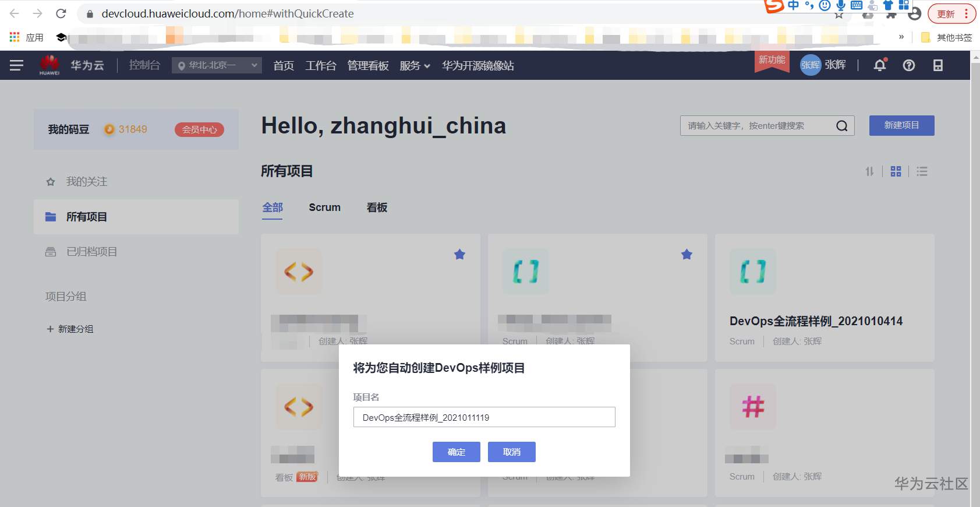Open the 应用 apps grid shortcut
The height and width of the screenshot is (507, 980).
click(26, 37)
